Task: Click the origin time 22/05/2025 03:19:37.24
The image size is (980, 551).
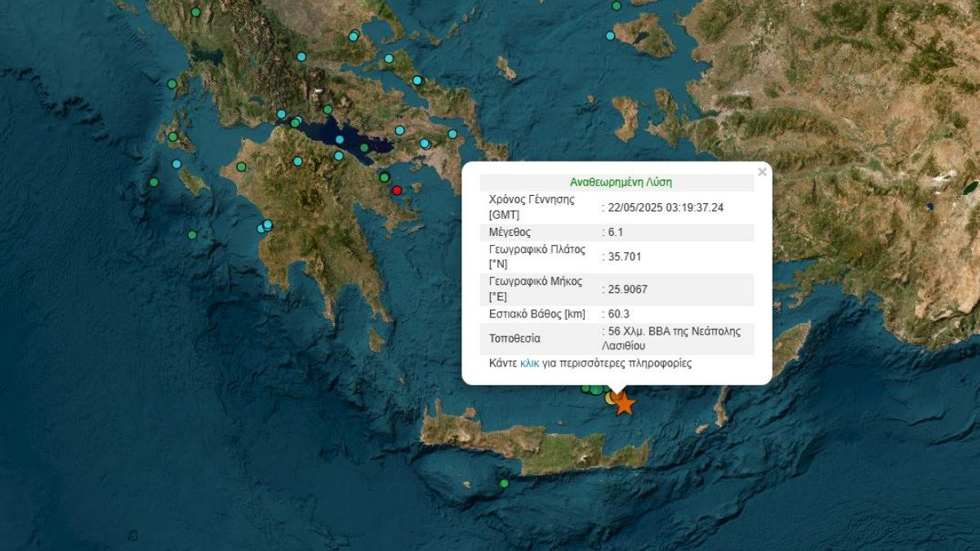Action: coord(665,207)
